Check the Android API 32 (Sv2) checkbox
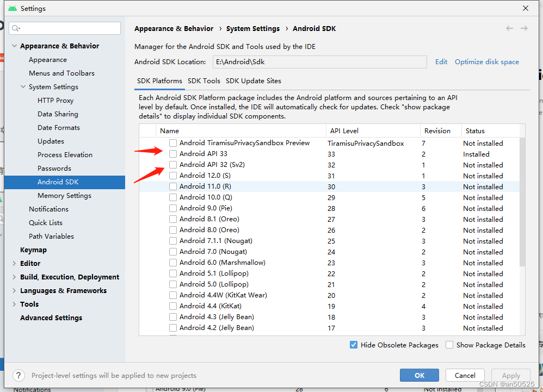 173,165
